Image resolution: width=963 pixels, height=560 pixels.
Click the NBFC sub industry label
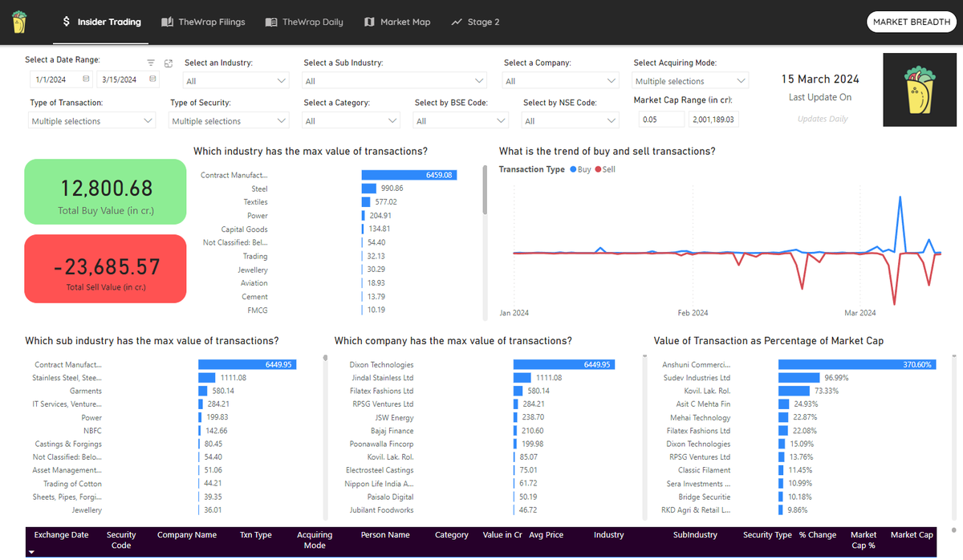click(92, 431)
